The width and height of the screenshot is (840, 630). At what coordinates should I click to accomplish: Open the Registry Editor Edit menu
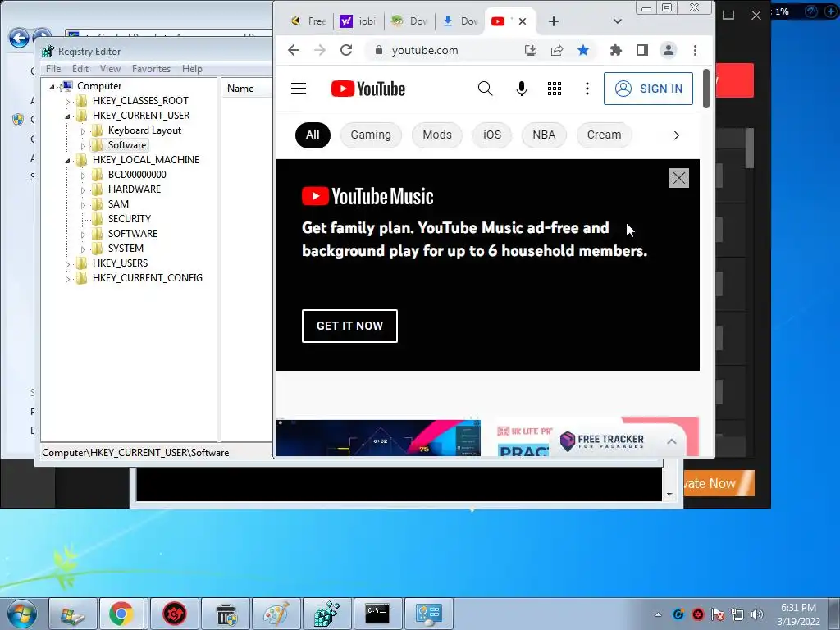80,69
